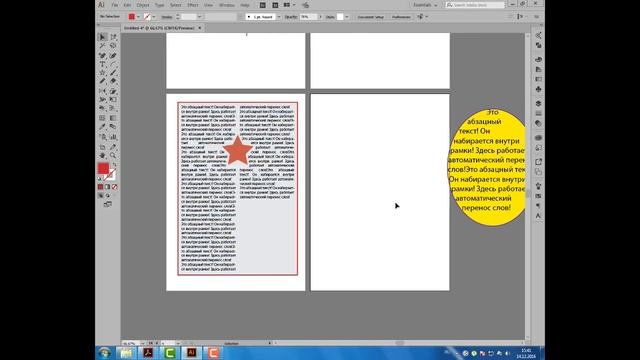Click the control bar stroke swatch
Screen dimensions: 640x360
point(147,17)
